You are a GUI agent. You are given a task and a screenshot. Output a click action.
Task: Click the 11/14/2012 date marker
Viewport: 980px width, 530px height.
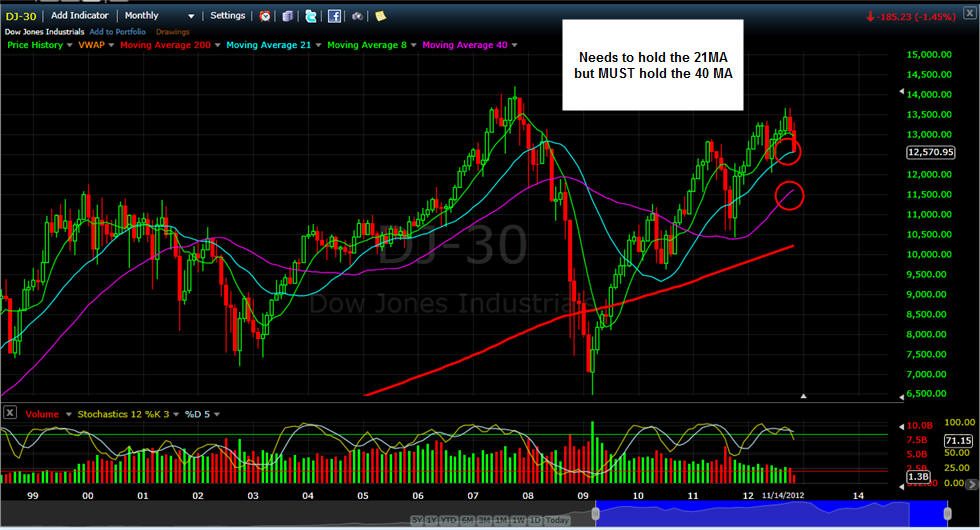tap(783, 496)
